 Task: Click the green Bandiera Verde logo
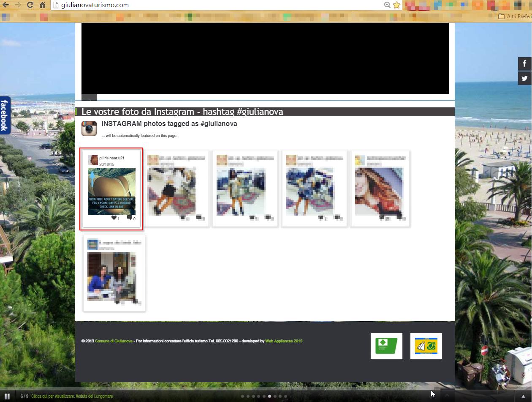(x=386, y=346)
